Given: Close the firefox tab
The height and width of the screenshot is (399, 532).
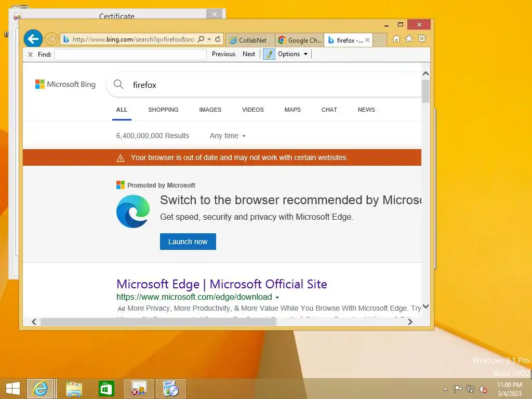Looking at the screenshot, I should click(367, 40).
